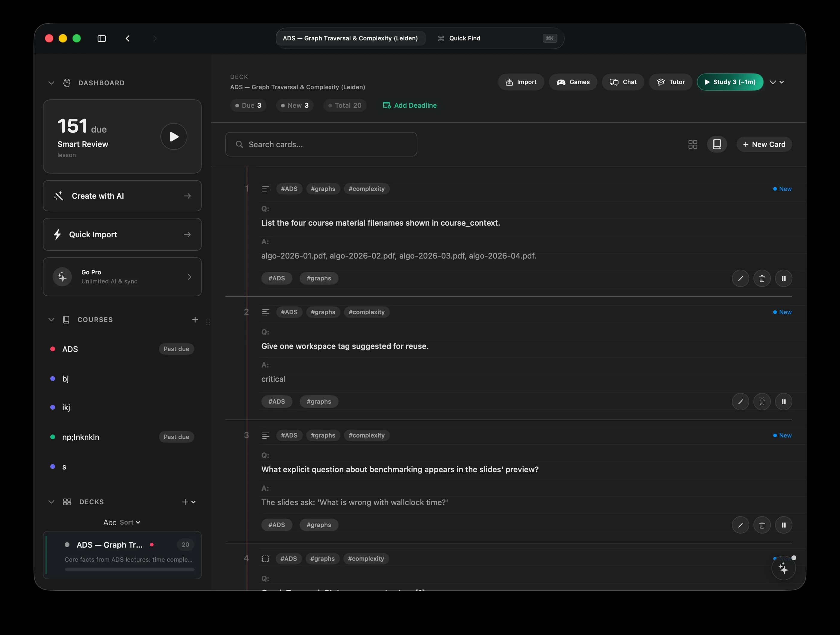This screenshot has height=635, width=840.
Task: Toggle the Due 3 filter chip
Action: (x=248, y=105)
